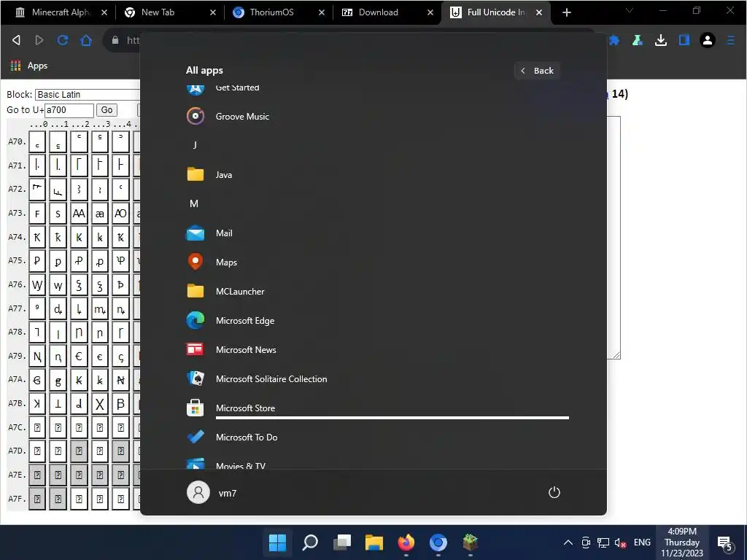The height and width of the screenshot is (560, 747).
Task: Open Microsoft Edge from the app list
Action: tap(376, 321)
